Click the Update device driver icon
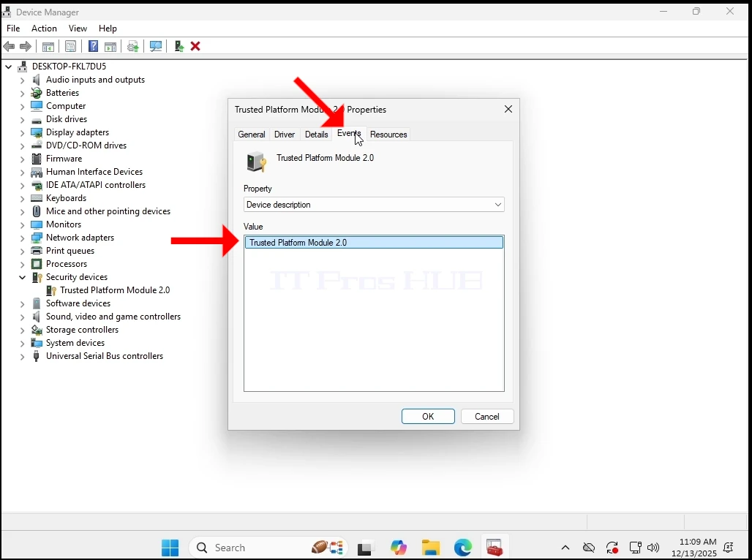Viewport: 752px width, 560px height. pos(133,47)
